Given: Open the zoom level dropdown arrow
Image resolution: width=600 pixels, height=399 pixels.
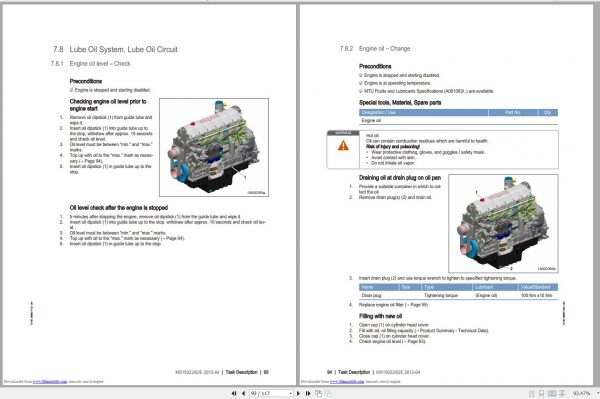Looking at the screenshot, I should coord(597,393).
